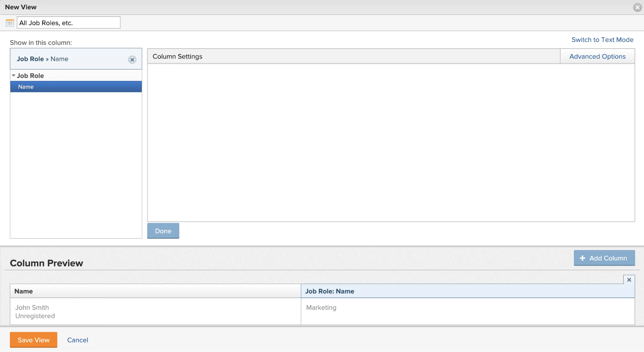Click the Add Column button
The image size is (644, 352).
(604, 258)
